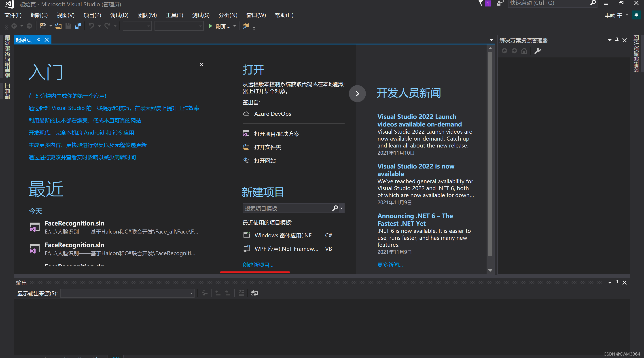Open the View menu
Screen dimensions: 644x358
66,15
